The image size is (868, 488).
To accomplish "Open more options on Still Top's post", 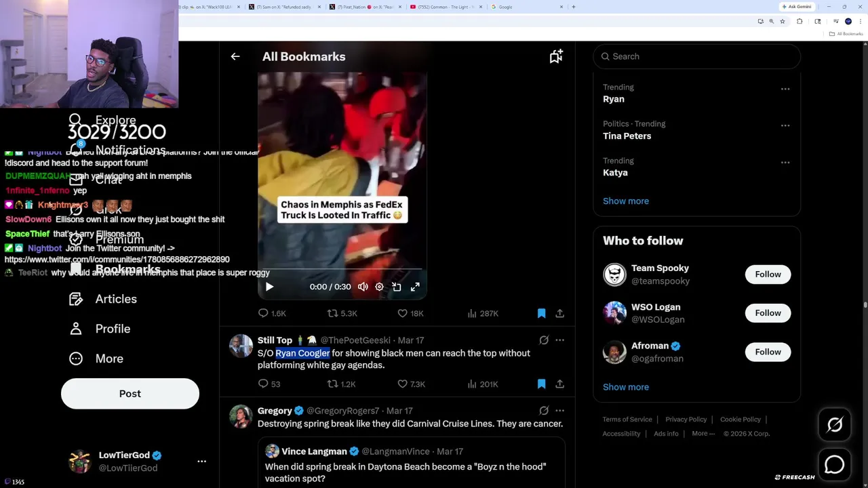I will [559, 340].
